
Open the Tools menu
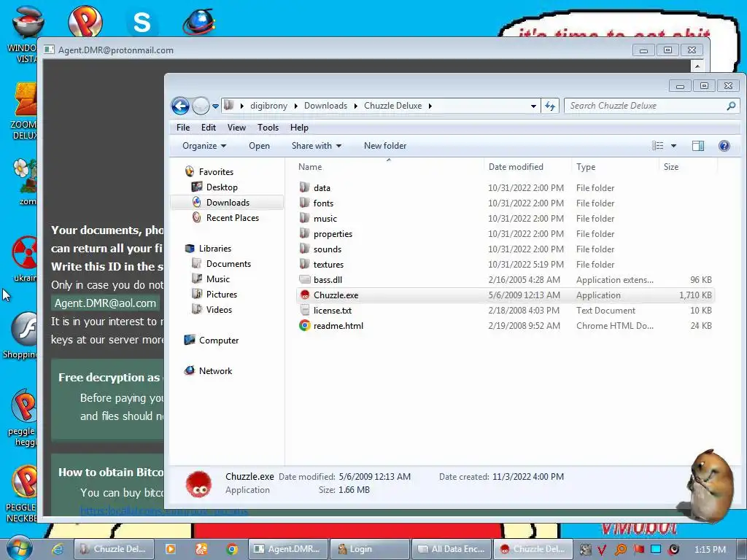pyautogui.click(x=268, y=128)
